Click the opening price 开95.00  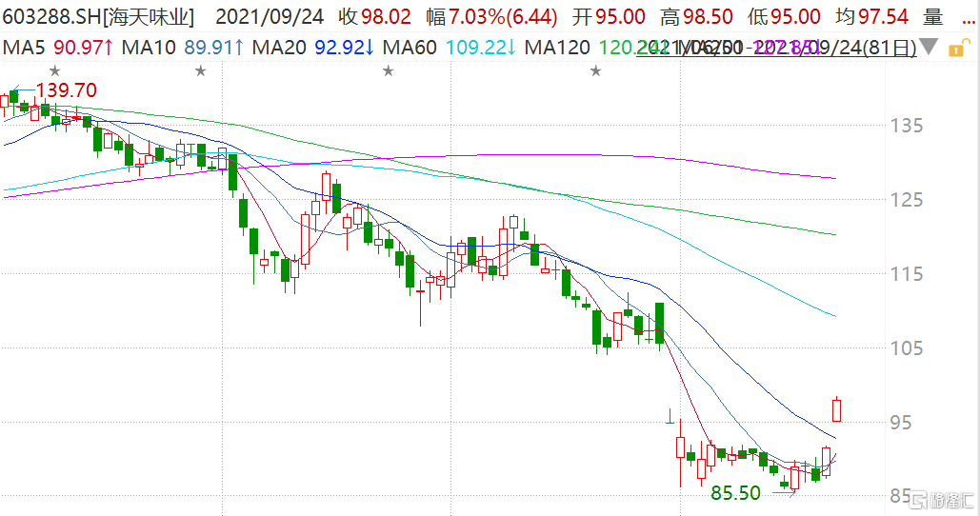pos(609,17)
